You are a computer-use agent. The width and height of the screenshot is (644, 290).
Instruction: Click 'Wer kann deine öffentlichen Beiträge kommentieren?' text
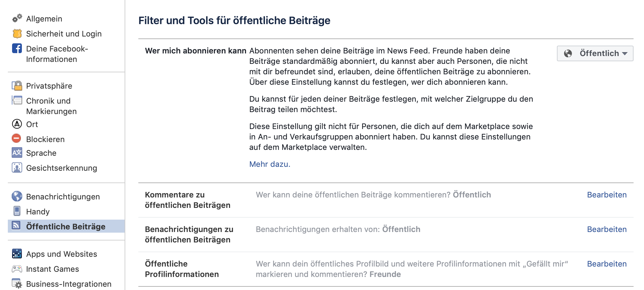(353, 195)
